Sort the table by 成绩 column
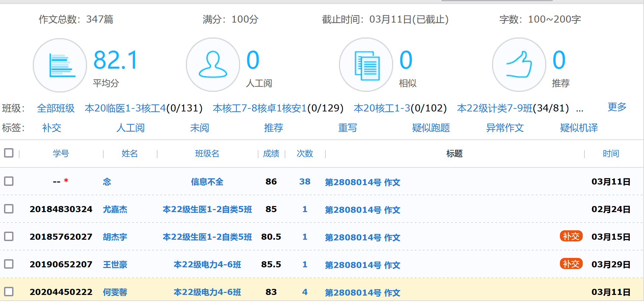644x302 pixels. pyautogui.click(x=271, y=154)
